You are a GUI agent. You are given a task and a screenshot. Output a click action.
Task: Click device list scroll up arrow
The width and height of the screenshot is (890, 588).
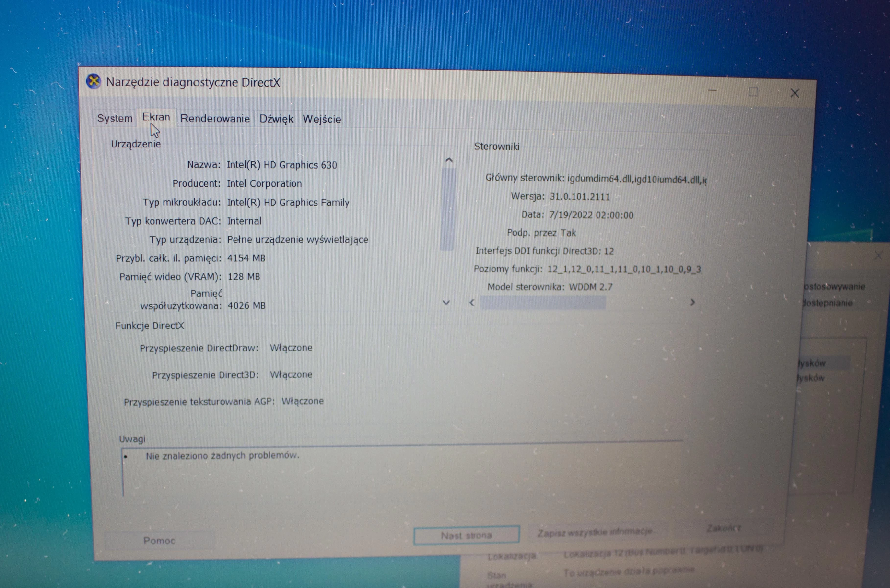[449, 160]
